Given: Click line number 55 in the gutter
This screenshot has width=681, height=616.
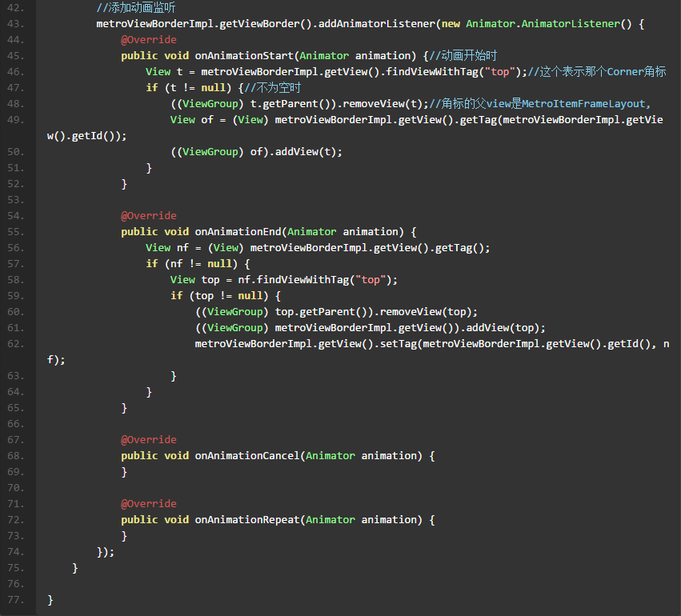Looking at the screenshot, I should [16, 232].
